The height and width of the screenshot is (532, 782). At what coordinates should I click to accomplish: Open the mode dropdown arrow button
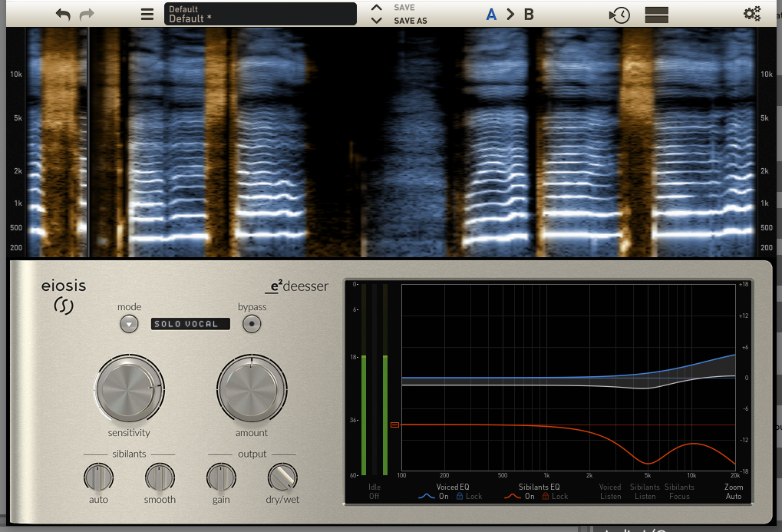point(129,324)
